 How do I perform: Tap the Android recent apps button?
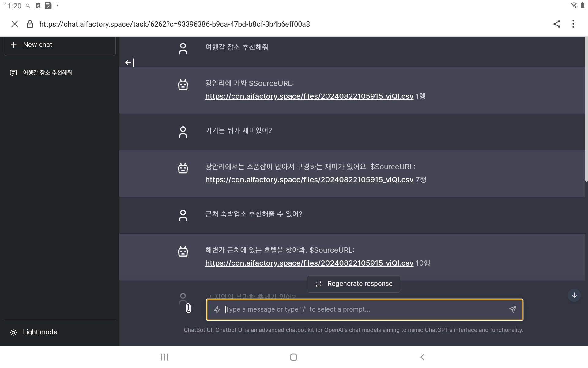click(164, 357)
